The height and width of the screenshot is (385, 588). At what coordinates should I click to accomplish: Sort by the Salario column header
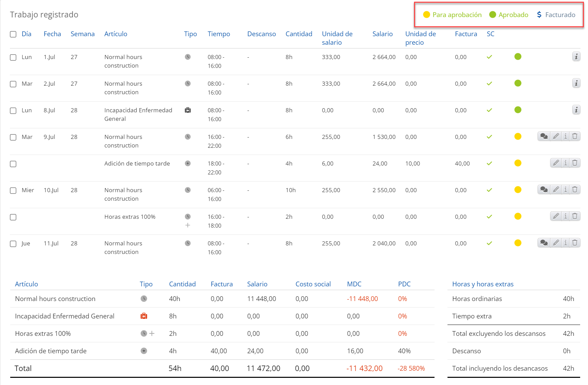(x=382, y=34)
